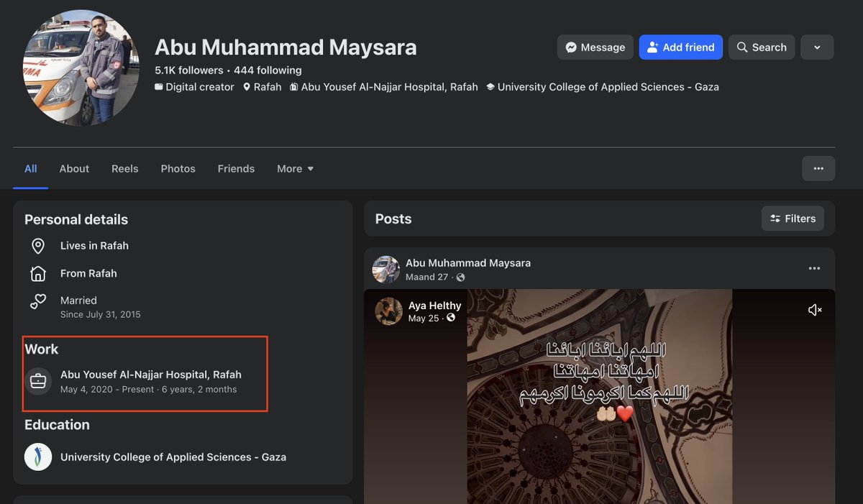Click the 444 following text

click(268, 70)
